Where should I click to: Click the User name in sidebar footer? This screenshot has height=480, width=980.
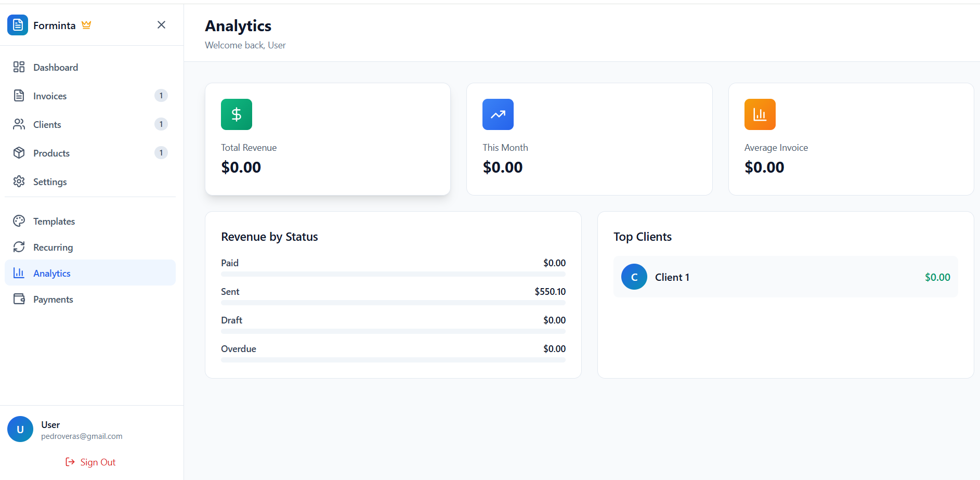[50, 425]
